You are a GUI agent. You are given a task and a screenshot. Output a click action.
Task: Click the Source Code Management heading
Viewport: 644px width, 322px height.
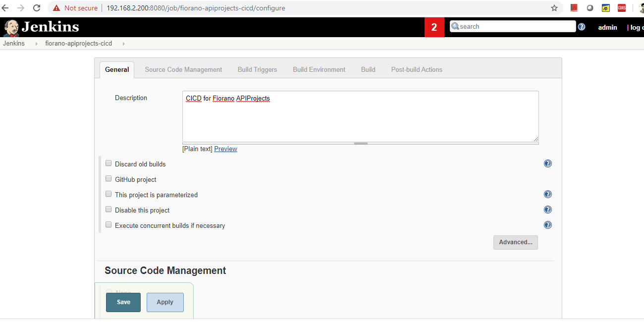tap(165, 270)
